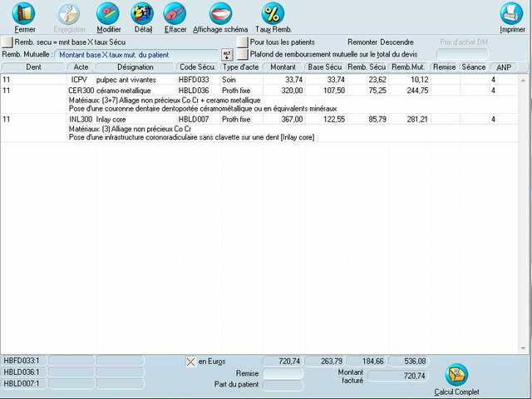Click the Imprimer printer icon
This screenshot has width=532, height=399.
click(512, 13)
